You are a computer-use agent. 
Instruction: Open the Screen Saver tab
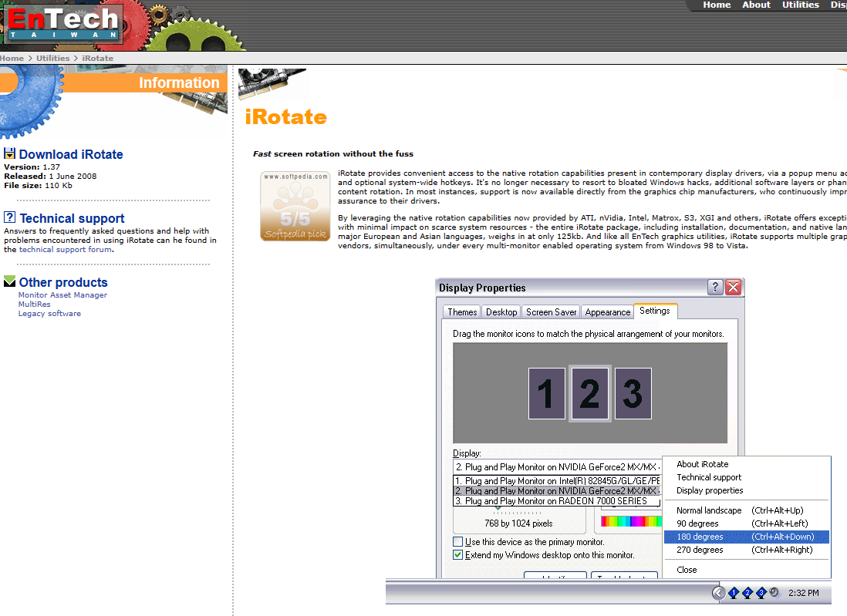[551, 312]
